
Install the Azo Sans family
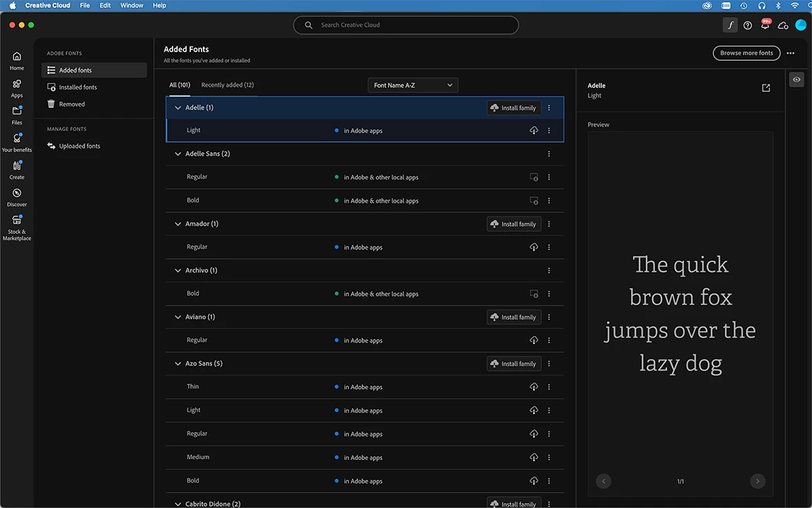514,364
